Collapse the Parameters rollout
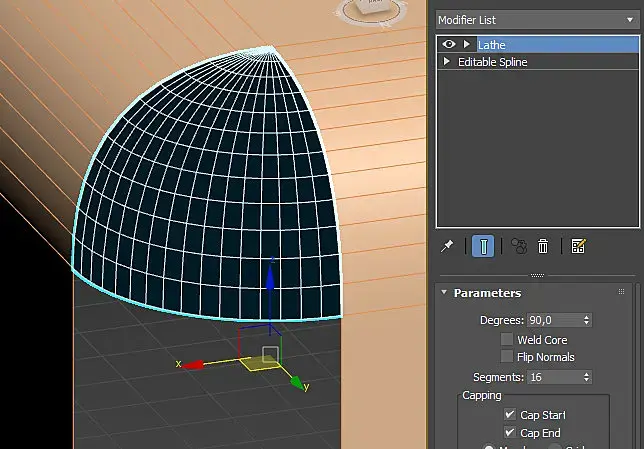 (444, 292)
